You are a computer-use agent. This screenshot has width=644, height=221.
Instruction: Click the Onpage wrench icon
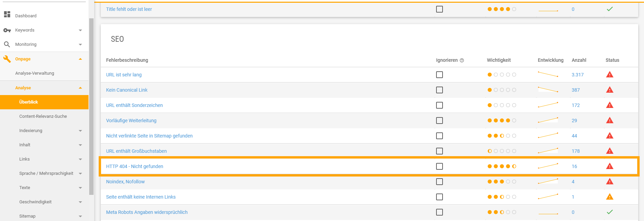(x=7, y=59)
